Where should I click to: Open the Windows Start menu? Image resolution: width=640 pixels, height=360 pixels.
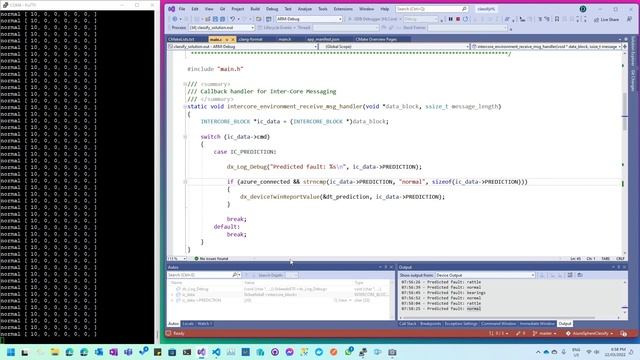11,352
